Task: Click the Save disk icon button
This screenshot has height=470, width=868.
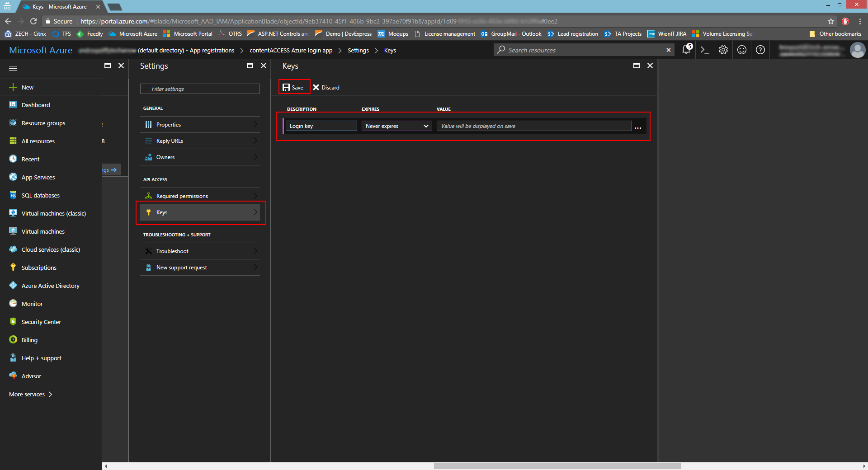Action: [x=294, y=87]
